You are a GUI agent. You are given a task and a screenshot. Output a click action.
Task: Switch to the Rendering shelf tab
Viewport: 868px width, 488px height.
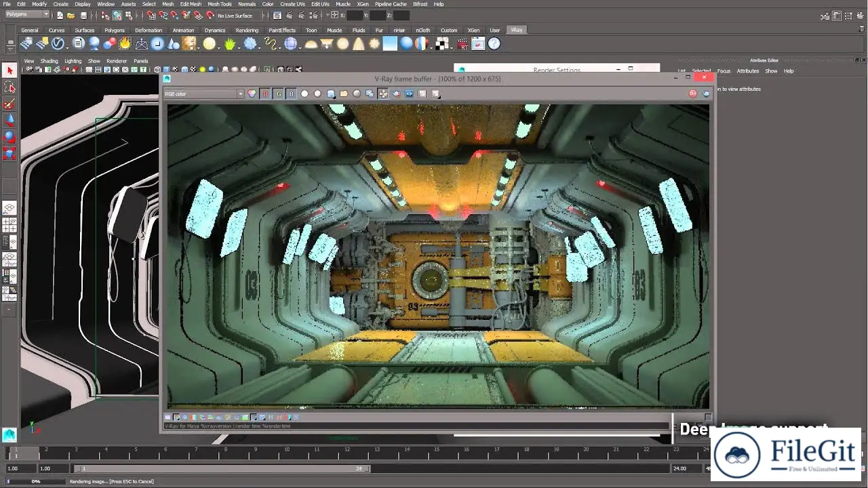(247, 30)
